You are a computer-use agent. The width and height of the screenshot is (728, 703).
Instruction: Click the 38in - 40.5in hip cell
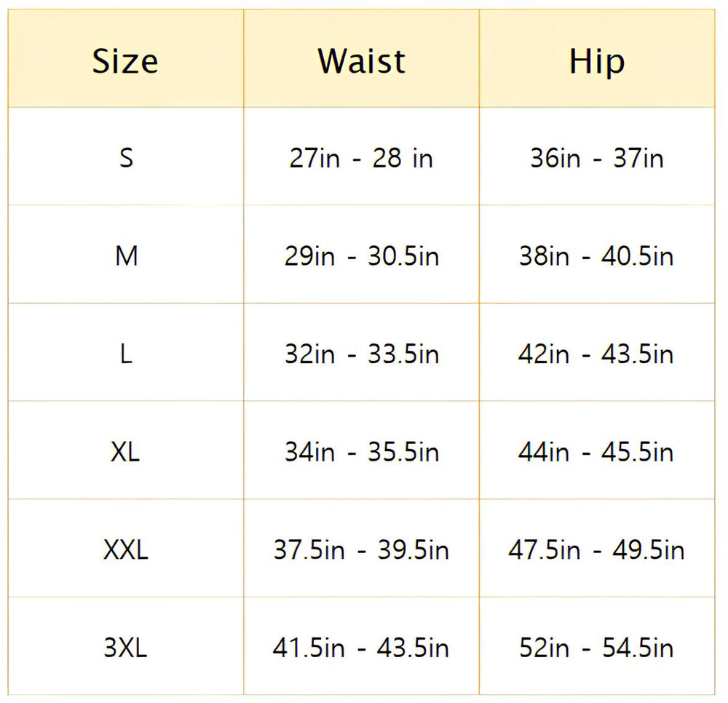(596, 255)
